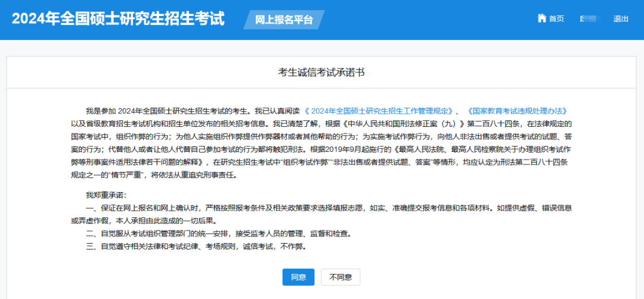Click the line 或弄虚作假，本人承担由此造成的一切后果
The width and height of the screenshot is (644, 299).
pyautogui.click(x=143, y=221)
